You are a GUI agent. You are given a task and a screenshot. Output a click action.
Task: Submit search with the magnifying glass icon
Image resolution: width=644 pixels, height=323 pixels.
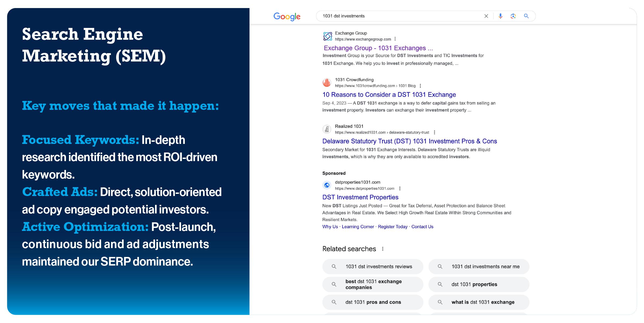point(526,16)
